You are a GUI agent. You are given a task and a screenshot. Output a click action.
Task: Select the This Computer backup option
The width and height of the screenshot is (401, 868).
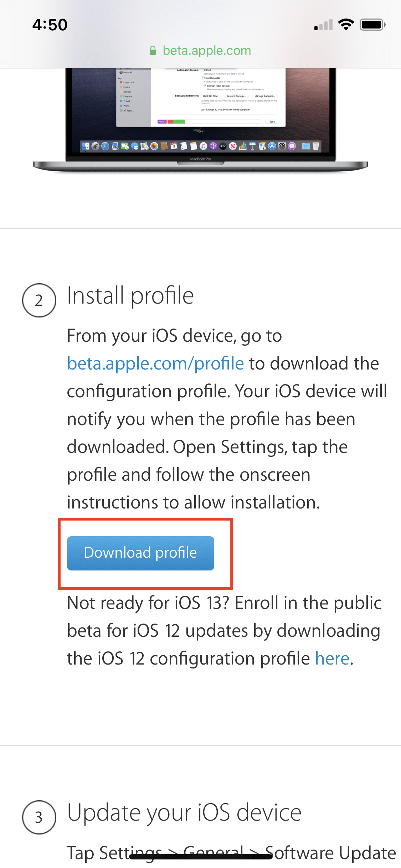click(x=202, y=78)
